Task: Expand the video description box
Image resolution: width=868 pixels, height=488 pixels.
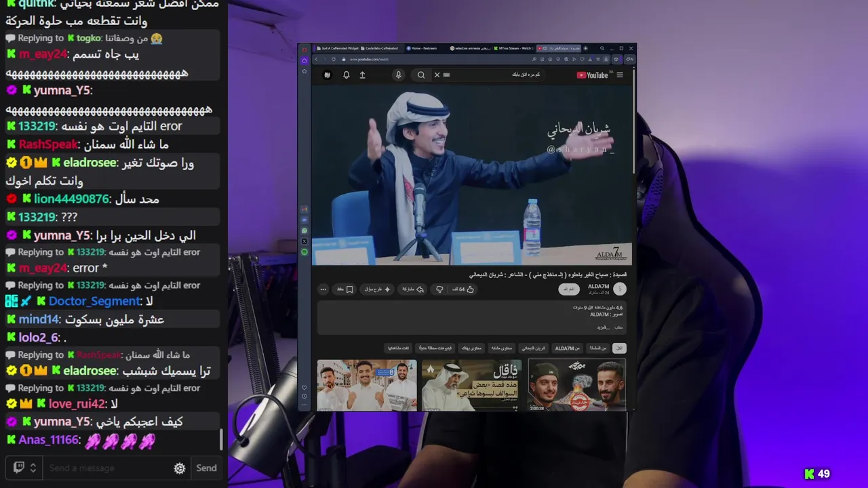Action: 471,318
